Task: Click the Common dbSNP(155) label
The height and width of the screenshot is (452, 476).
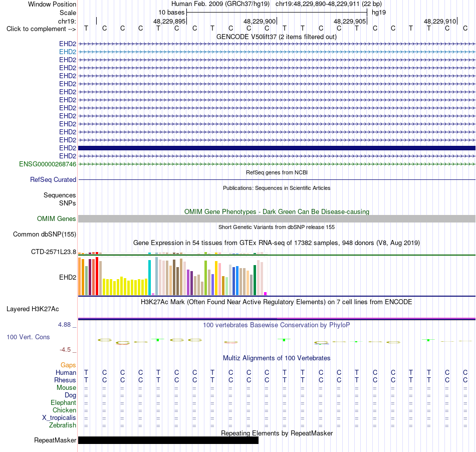Action: 45,235
